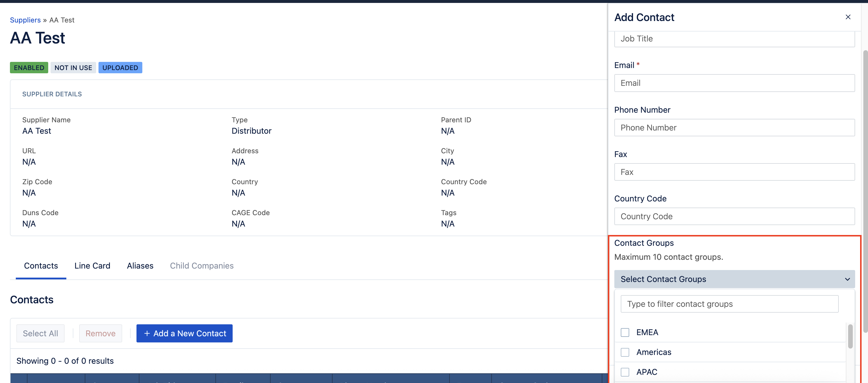Viewport: 868px width, 383px height.
Task: Open the Child Companies tab
Action: point(201,266)
